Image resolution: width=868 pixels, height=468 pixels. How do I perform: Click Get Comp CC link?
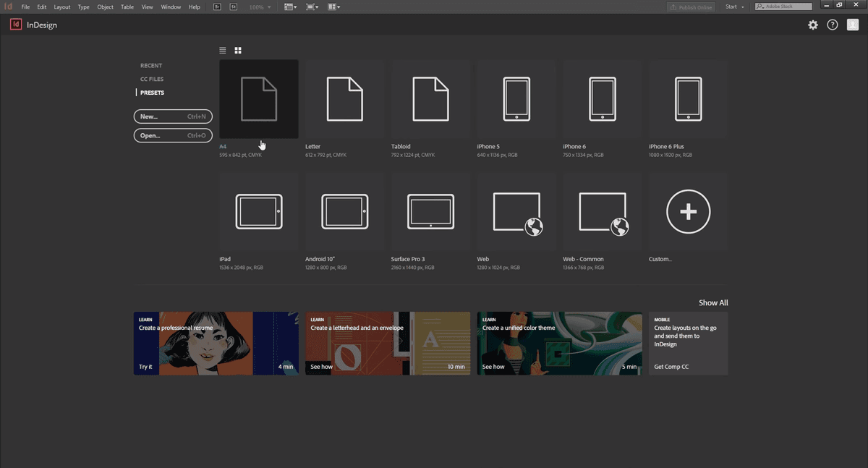[x=671, y=367]
